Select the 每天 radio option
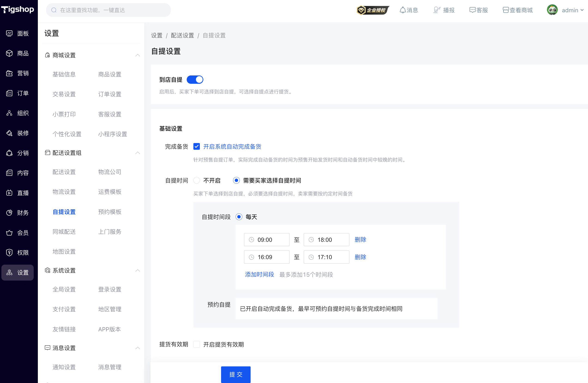 [x=239, y=217]
